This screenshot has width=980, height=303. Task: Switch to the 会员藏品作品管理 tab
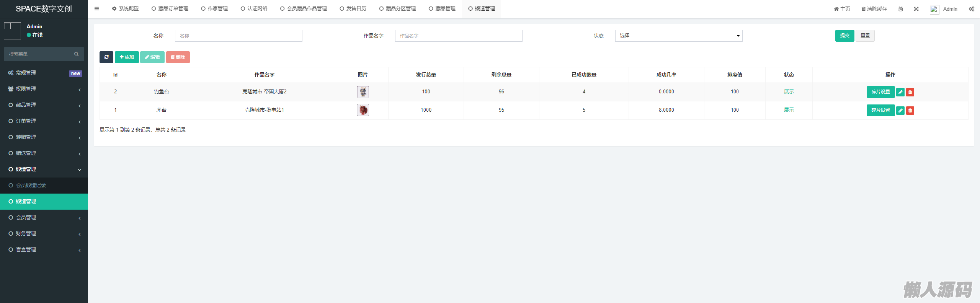(x=304, y=9)
